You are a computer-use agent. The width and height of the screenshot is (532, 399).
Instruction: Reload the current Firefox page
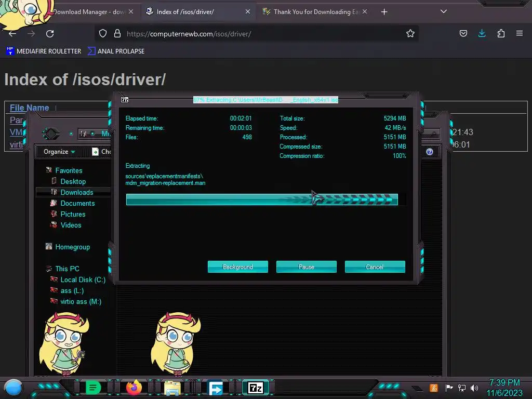click(x=50, y=34)
